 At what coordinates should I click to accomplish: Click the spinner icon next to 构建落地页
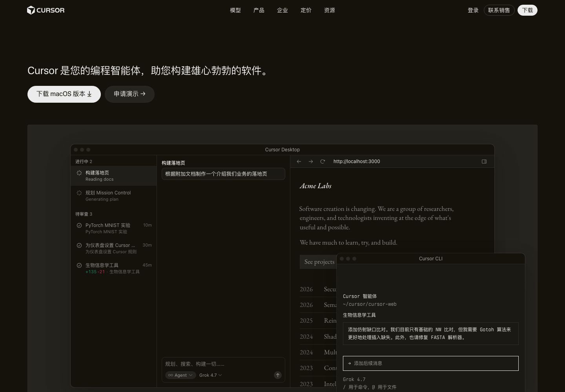click(79, 173)
